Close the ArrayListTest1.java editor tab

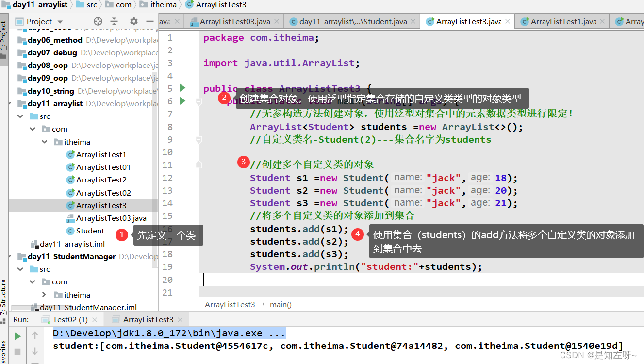coord(602,22)
